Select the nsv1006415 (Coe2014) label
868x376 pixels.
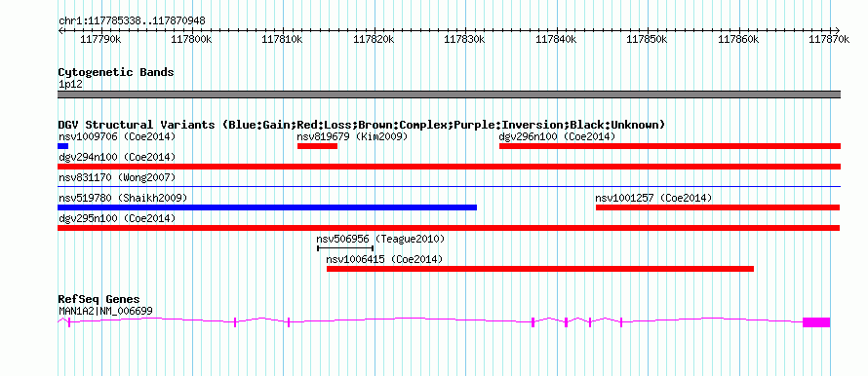384,259
